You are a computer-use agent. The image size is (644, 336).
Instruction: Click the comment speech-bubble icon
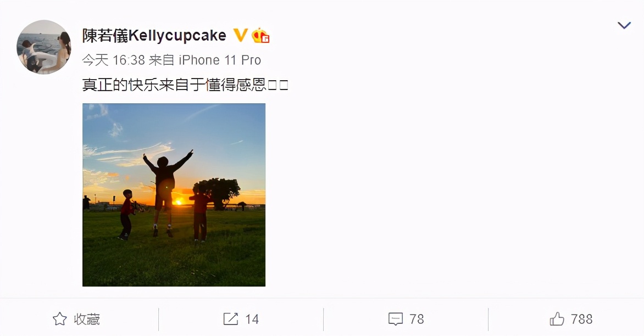tap(396, 318)
